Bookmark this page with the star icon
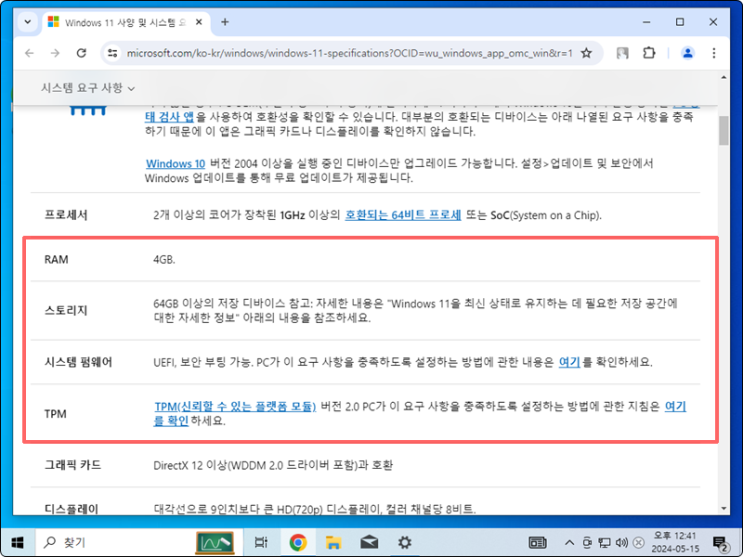This screenshot has height=557, width=743. pos(587,53)
